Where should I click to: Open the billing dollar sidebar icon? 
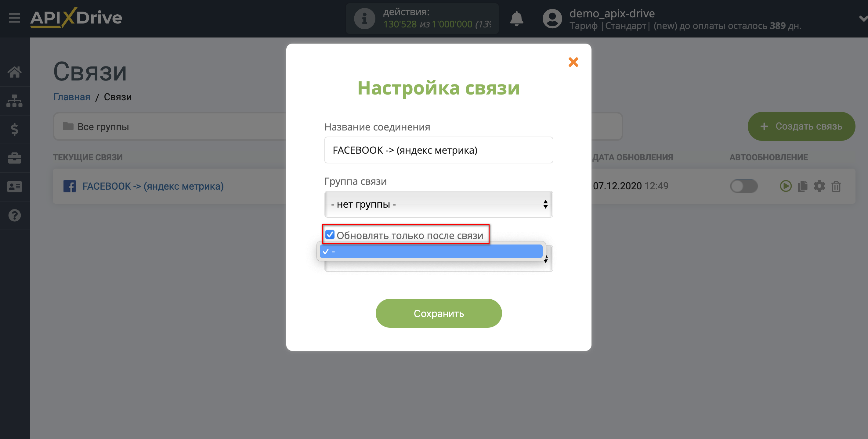point(14,129)
